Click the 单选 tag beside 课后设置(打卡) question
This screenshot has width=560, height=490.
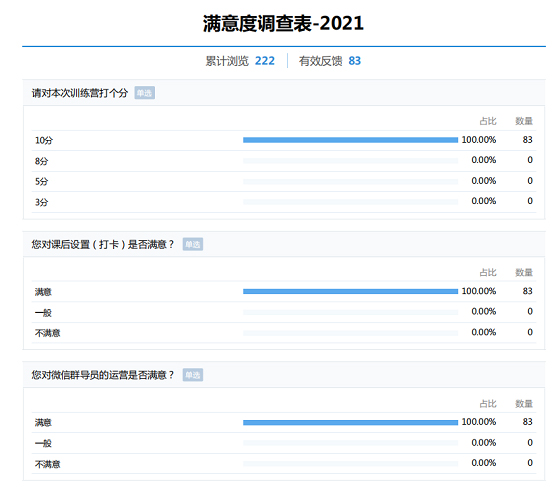click(x=193, y=244)
